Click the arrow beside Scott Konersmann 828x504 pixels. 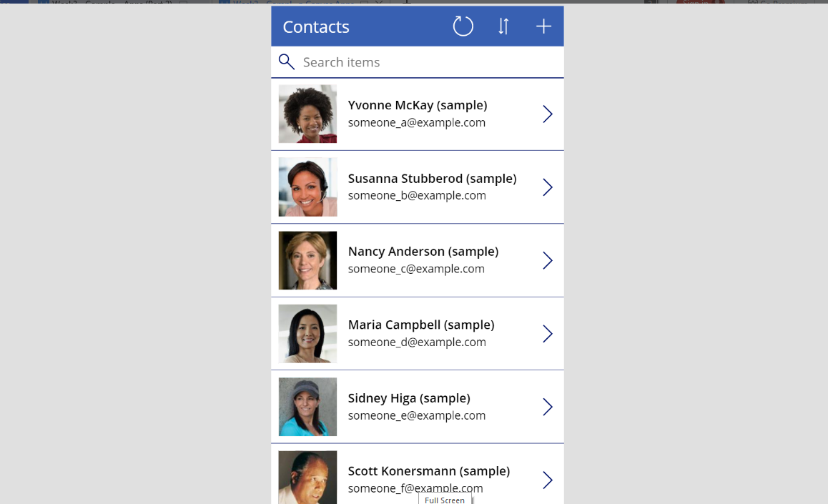tap(547, 480)
